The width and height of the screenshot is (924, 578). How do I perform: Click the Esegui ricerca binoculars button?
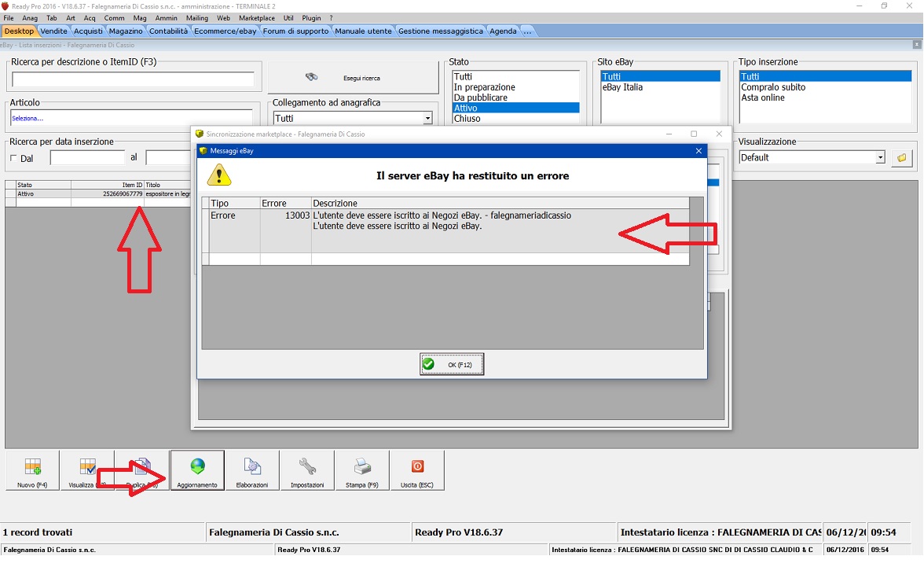(x=353, y=77)
